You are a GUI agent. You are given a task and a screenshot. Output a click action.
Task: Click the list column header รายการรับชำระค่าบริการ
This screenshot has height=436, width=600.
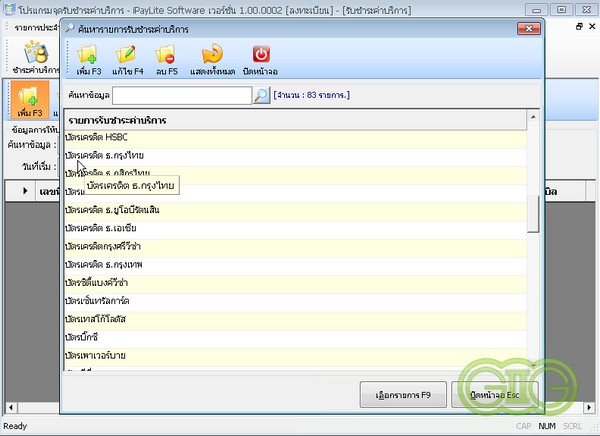point(295,120)
